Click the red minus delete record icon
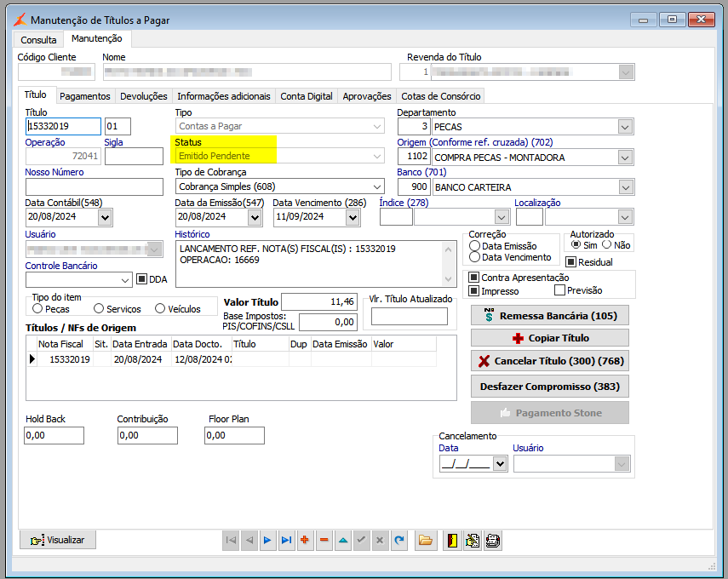The width and height of the screenshot is (728, 579). pyautogui.click(x=324, y=540)
